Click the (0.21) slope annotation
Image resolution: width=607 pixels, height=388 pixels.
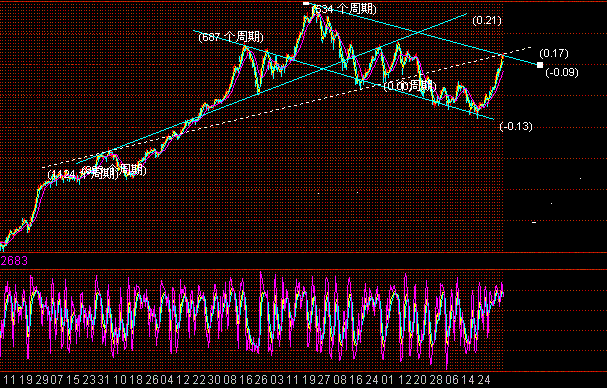click(x=487, y=20)
